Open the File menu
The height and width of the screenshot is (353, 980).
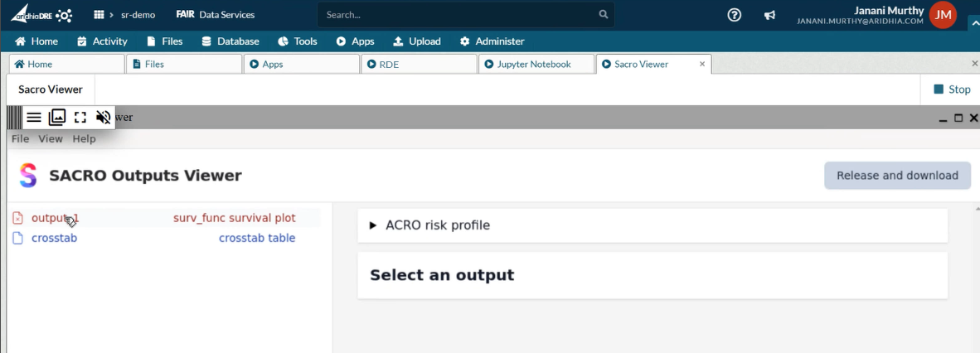20,138
